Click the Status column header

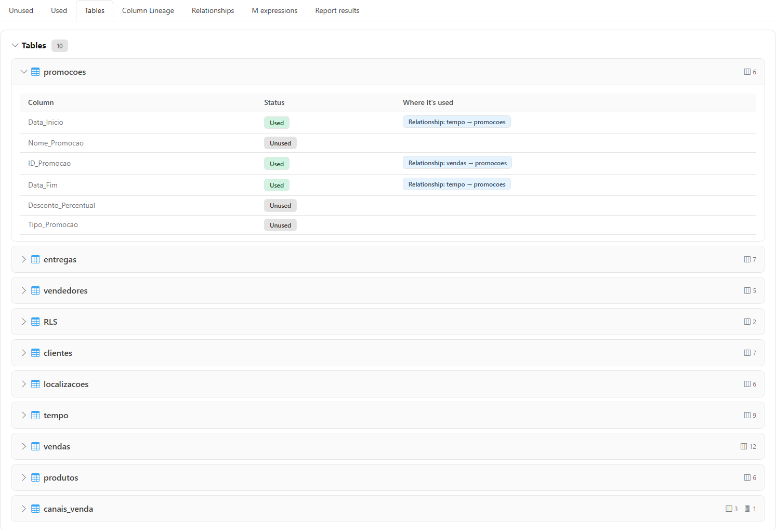click(x=274, y=102)
